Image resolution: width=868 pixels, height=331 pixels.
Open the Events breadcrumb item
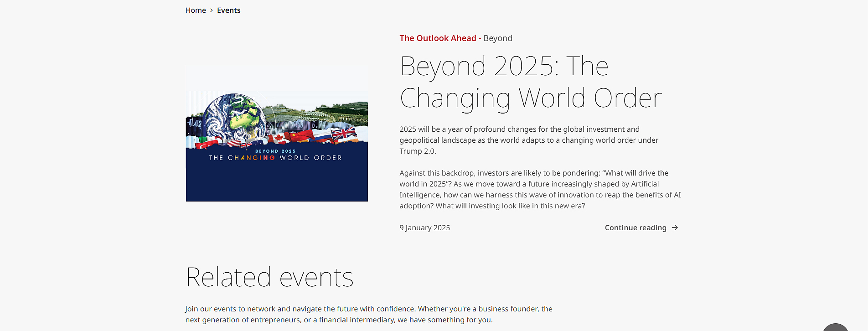tap(229, 10)
